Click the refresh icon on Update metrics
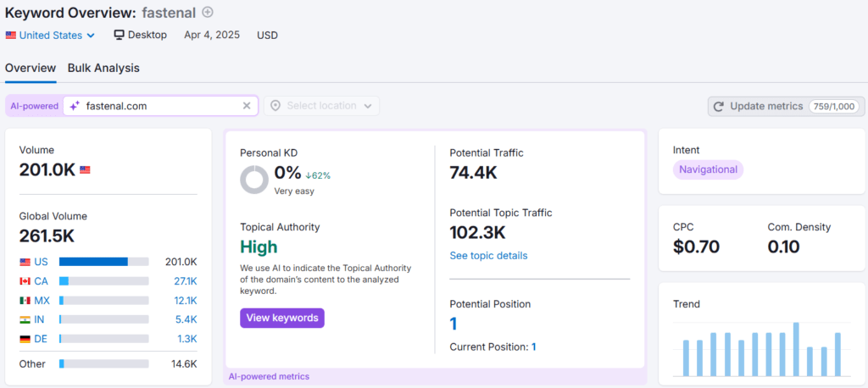868x388 pixels. 719,107
